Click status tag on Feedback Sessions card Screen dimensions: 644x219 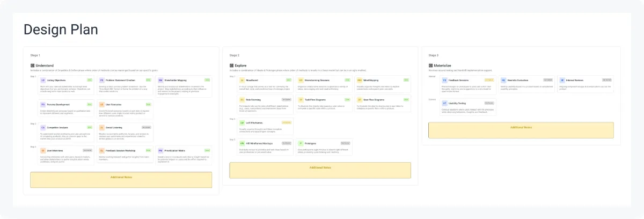[489, 80]
